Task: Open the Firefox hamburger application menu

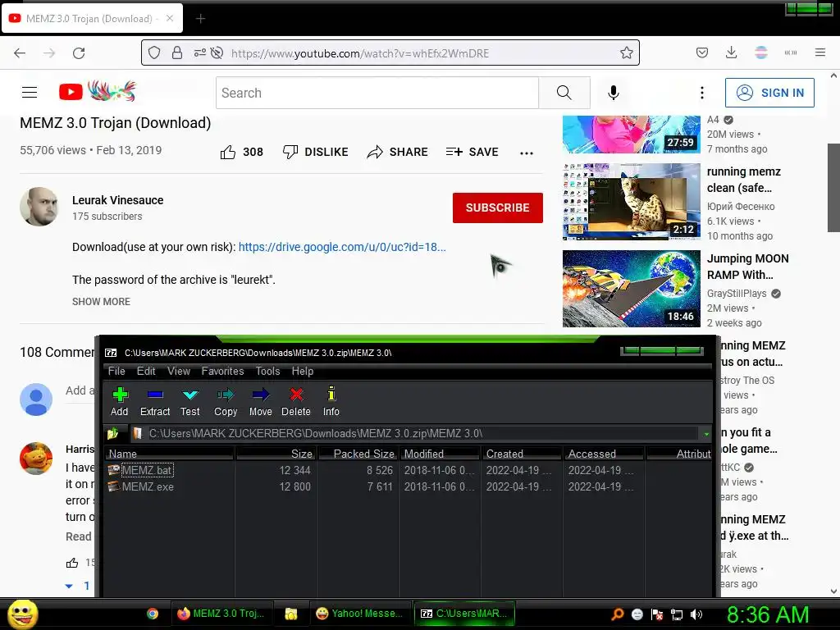Action: coord(820,52)
